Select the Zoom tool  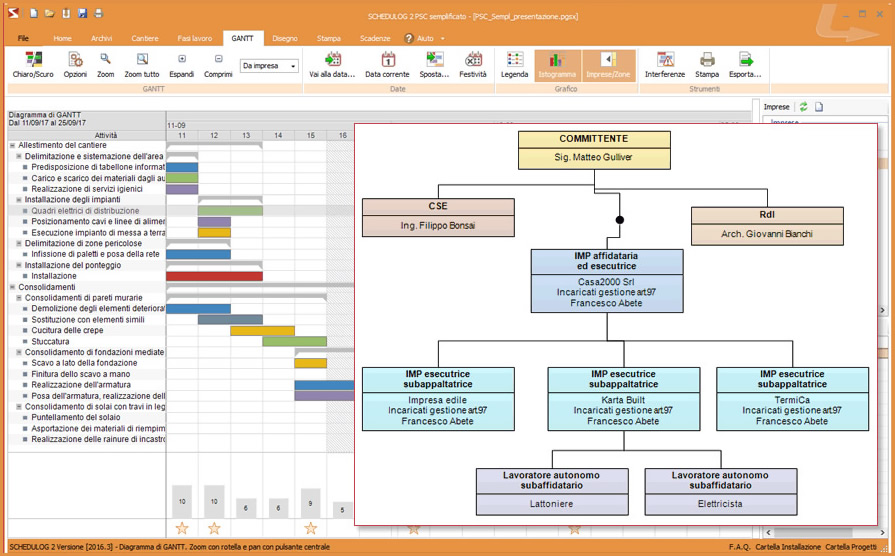click(x=105, y=65)
